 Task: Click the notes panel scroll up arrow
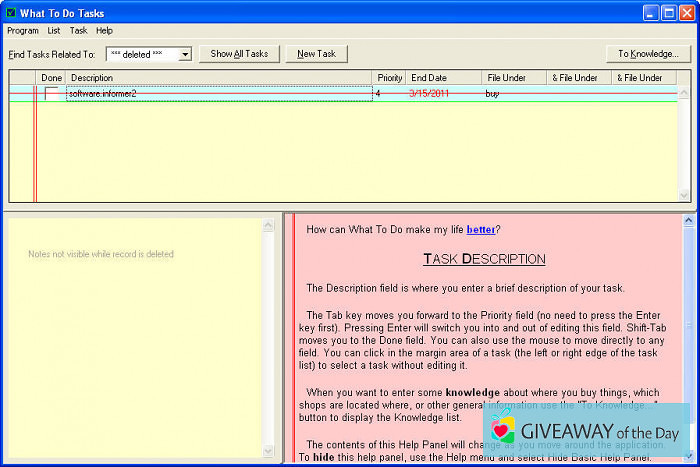click(268, 226)
